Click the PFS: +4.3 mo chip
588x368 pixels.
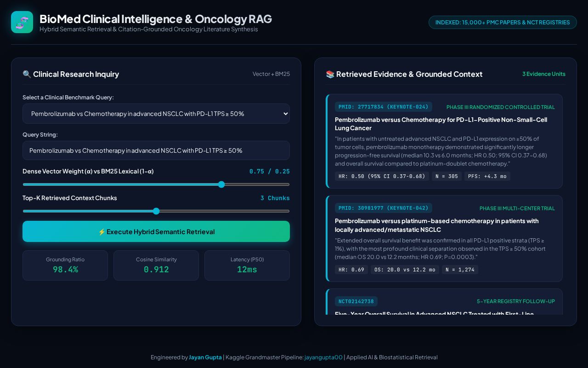point(487,176)
